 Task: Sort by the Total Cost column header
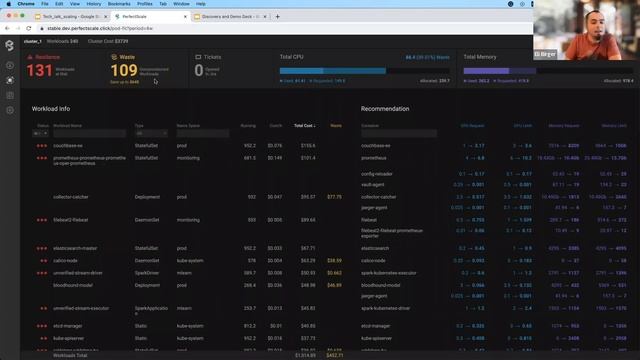pyautogui.click(x=304, y=126)
